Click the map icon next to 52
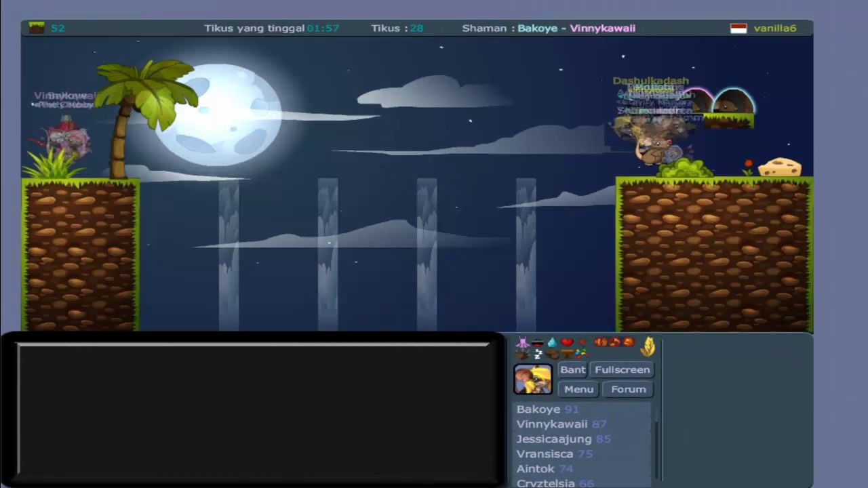The width and height of the screenshot is (868, 488). coord(37,28)
